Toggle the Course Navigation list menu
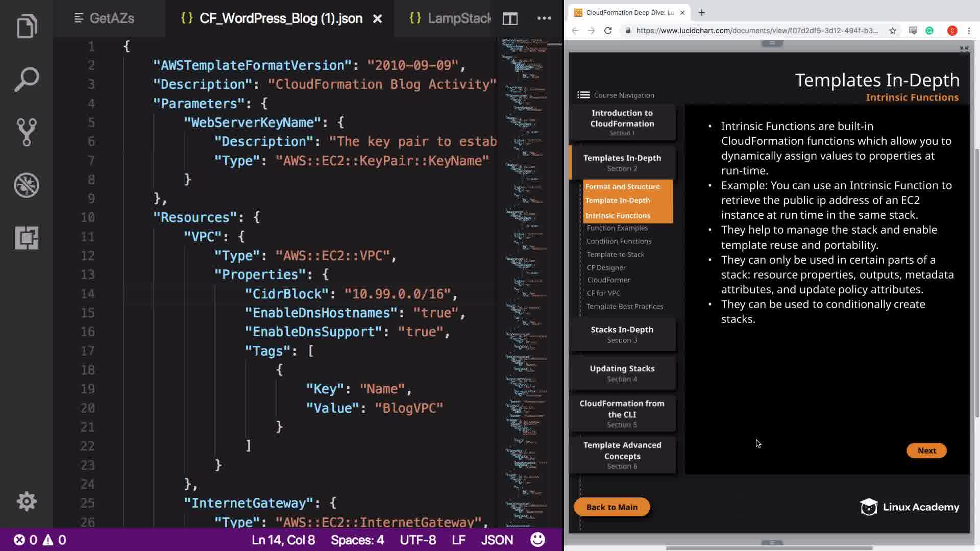This screenshot has width=980, height=551. (x=583, y=95)
